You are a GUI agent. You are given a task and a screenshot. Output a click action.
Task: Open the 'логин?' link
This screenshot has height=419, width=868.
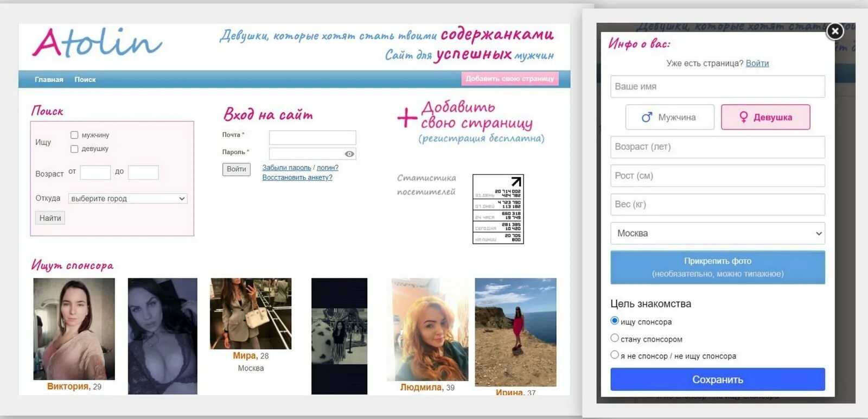tap(328, 168)
